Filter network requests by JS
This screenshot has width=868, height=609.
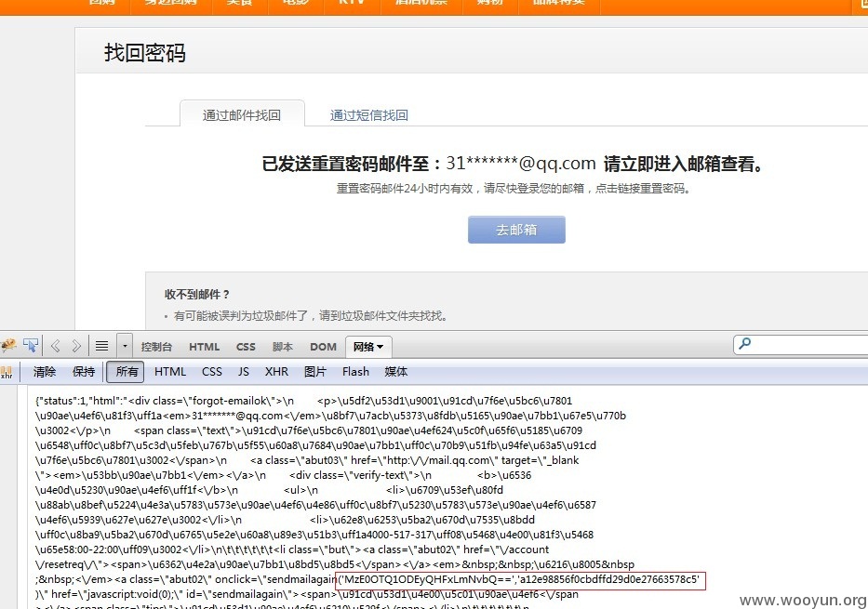(x=244, y=372)
